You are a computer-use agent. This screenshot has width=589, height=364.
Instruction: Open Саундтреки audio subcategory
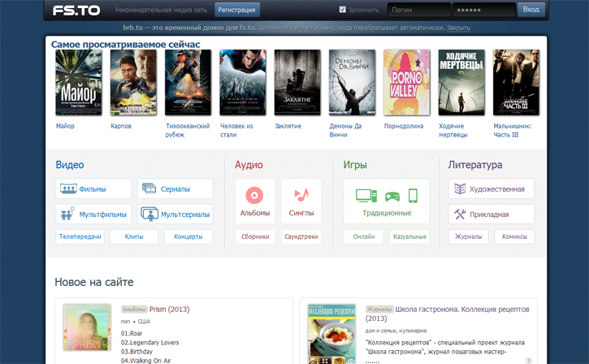301,237
